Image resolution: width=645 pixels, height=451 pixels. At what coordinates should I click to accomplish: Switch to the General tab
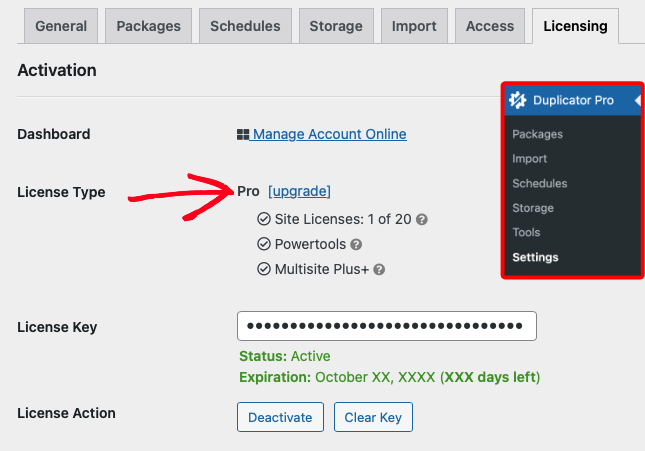click(61, 26)
